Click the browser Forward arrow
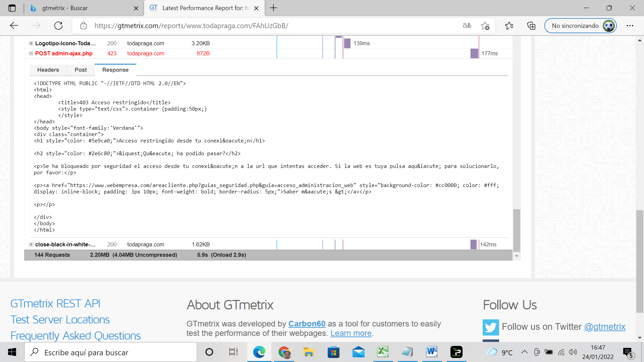This screenshot has width=644, height=362. [36, 25]
